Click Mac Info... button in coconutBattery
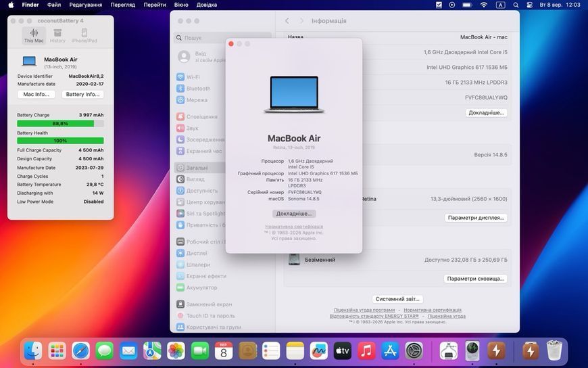Screen dimensions: 588x368 tap(36, 94)
